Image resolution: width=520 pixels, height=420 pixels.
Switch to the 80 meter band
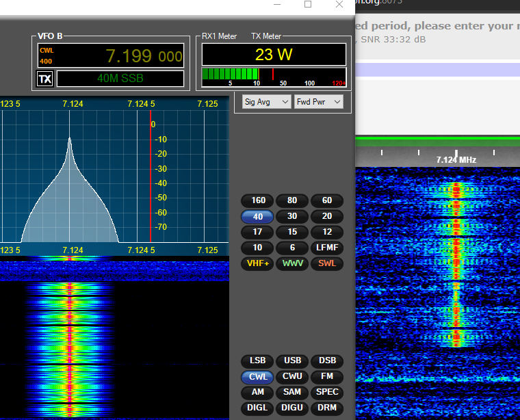pyautogui.click(x=292, y=200)
